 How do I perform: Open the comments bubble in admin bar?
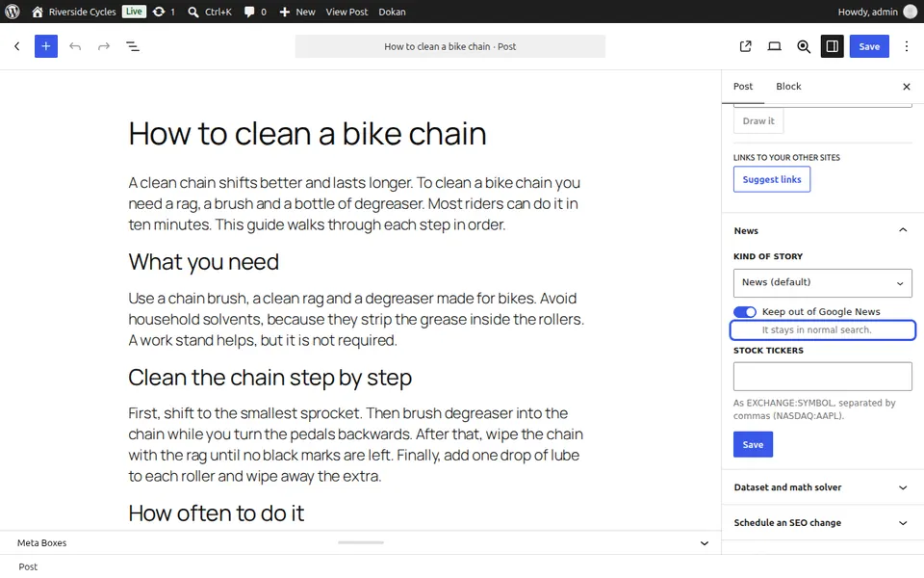pos(255,12)
